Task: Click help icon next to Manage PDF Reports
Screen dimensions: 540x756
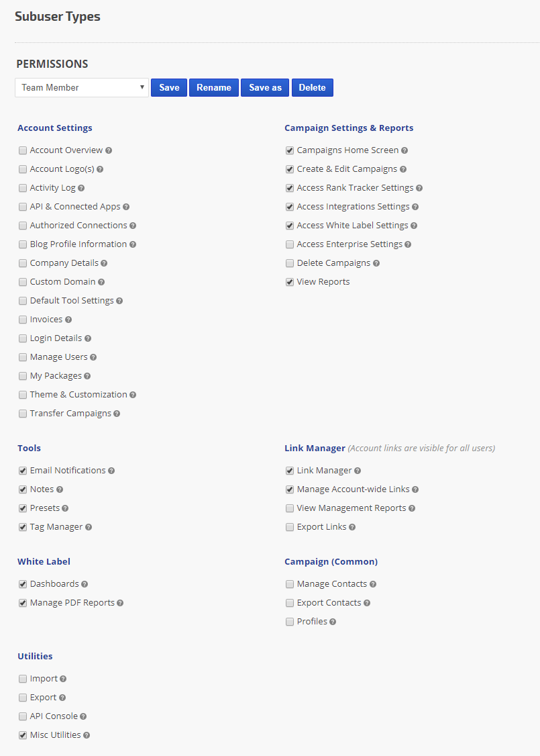Action: point(120,603)
